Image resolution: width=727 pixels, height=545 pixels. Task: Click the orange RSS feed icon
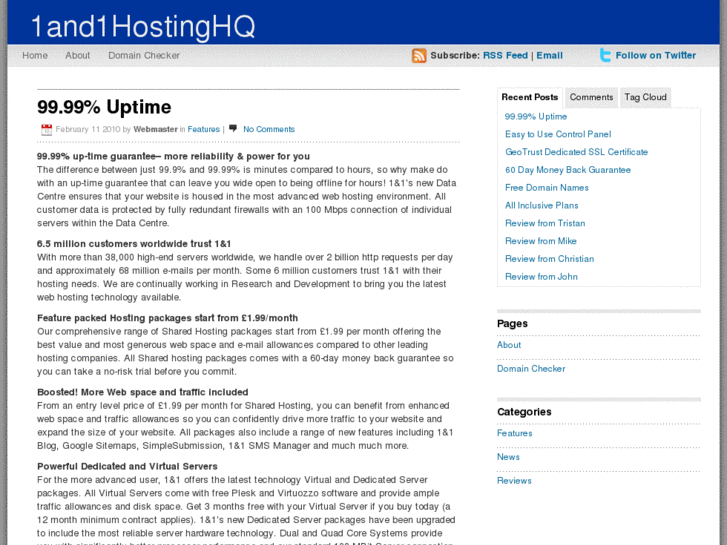[419, 56]
